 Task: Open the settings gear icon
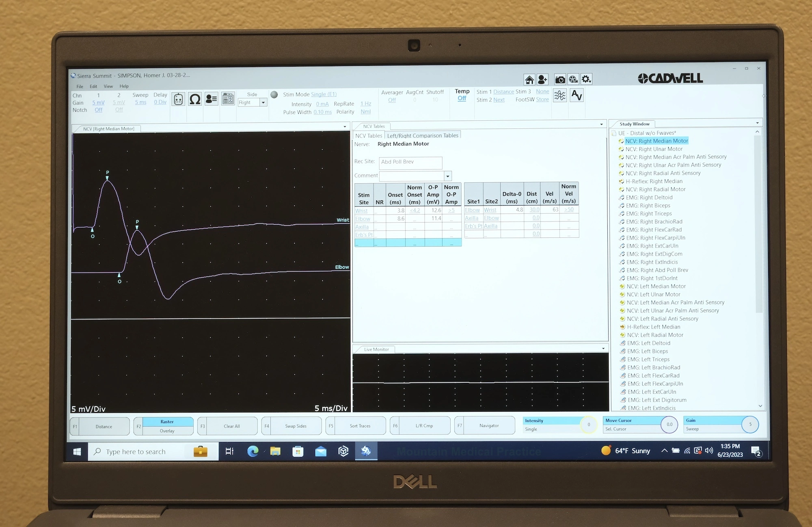[586, 79]
